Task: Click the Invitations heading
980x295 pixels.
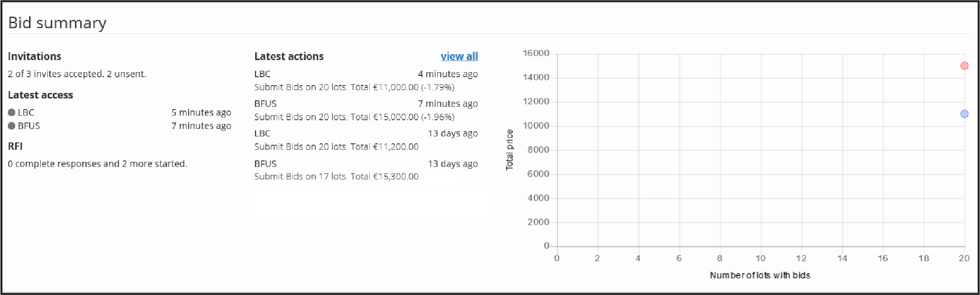Action: [x=34, y=56]
